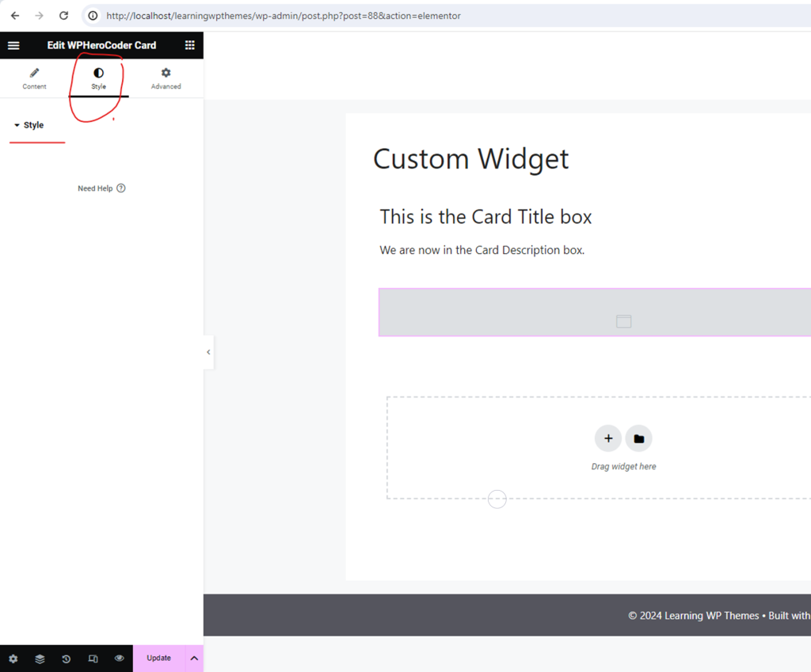The height and width of the screenshot is (672, 811).
Task: Switch to the Advanced tab
Action: pyautogui.click(x=166, y=78)
